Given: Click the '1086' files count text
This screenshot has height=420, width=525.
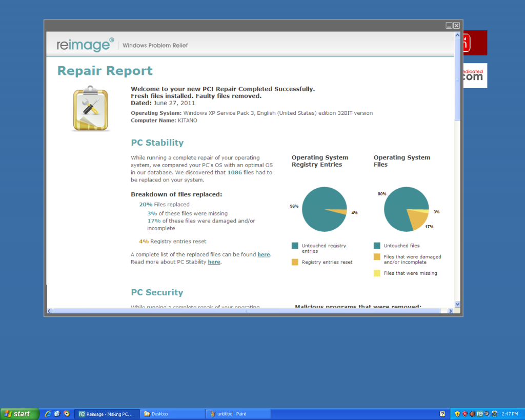Looking at the screenshot, I should 234,172.
